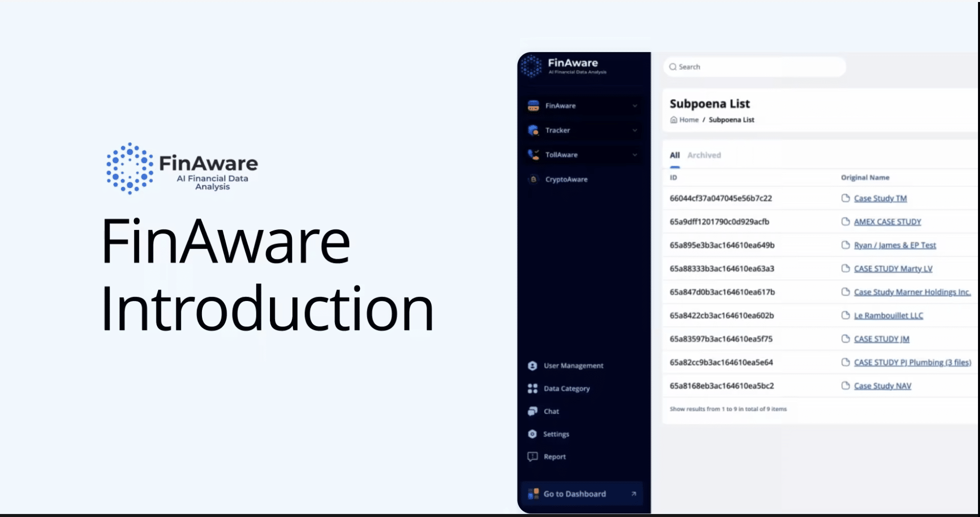Click the Data Category grid icon
This screenshot has width=980, height=517.
[x=532, y=388]
